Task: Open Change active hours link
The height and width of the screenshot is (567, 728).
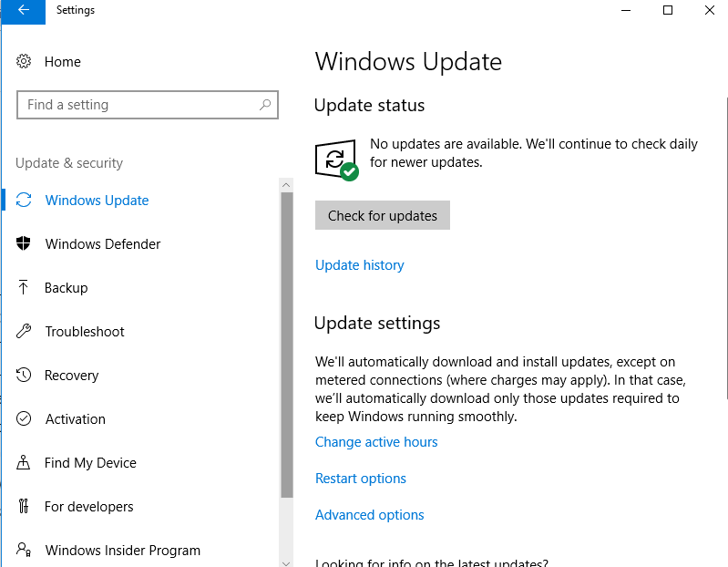Action: click(376, 442)
